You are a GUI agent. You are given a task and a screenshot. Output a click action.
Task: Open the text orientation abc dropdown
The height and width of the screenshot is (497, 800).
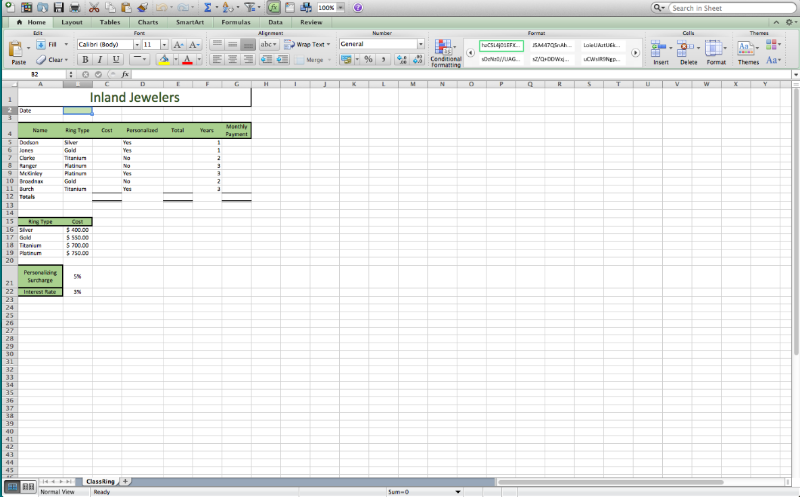(x=268, y=44)
